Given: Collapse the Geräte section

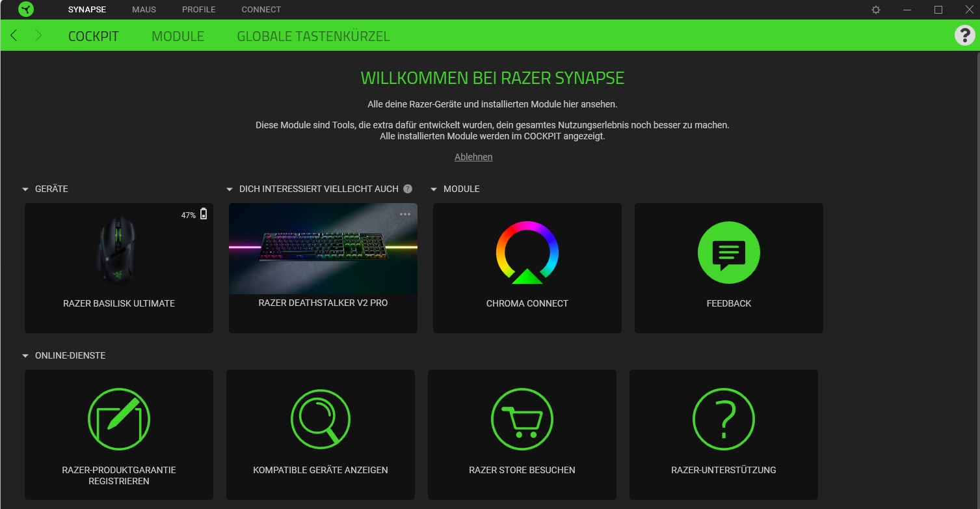Looking at the screenshot, I should [x=25, y=189].
